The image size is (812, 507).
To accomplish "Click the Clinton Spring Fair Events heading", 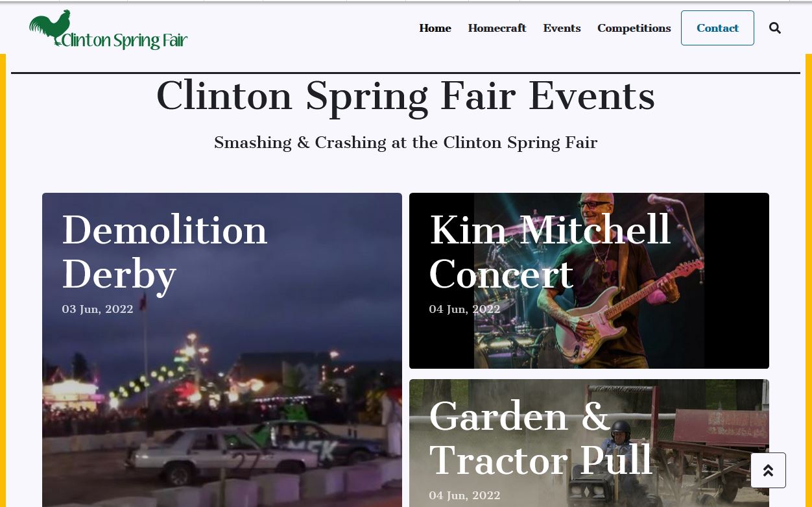I will click(406, 96).
